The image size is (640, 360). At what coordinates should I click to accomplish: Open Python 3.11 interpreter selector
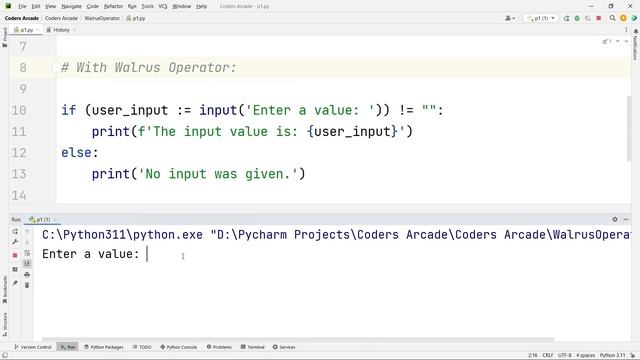click(612, 356)
